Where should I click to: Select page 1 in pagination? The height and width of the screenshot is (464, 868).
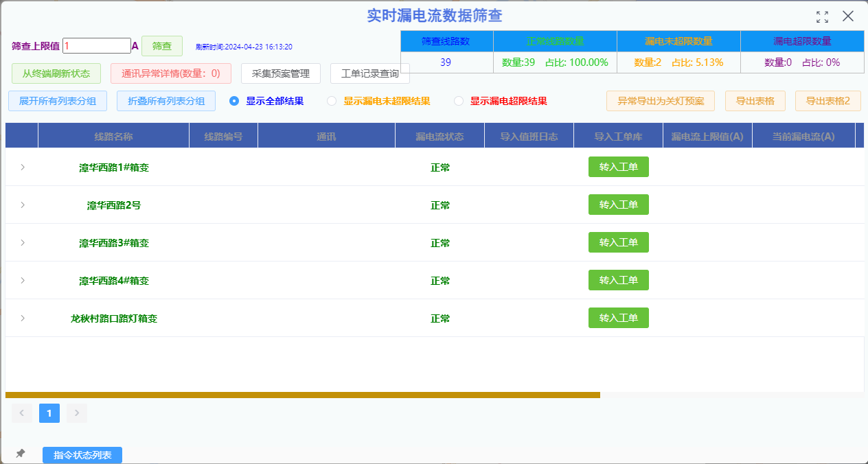pos(49,413)
